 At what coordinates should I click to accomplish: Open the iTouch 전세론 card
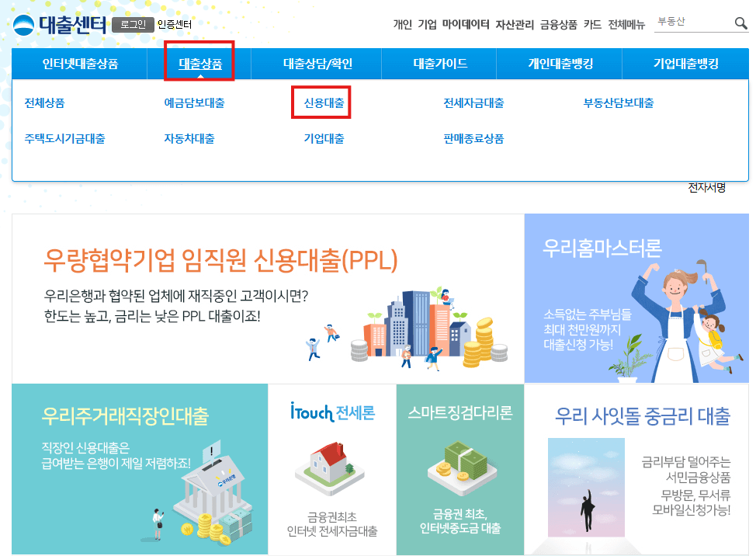pyautogui.click(x=332, y=469)
